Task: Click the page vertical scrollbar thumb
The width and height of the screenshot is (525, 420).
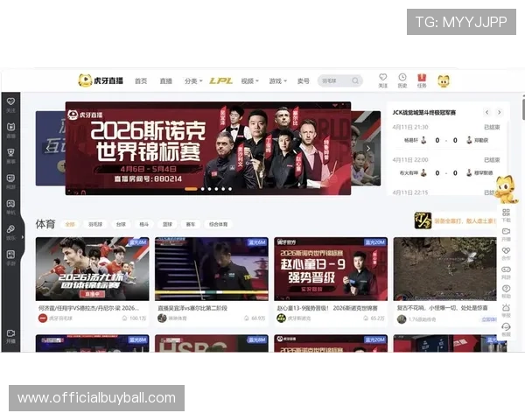Action: coord(523,108)
